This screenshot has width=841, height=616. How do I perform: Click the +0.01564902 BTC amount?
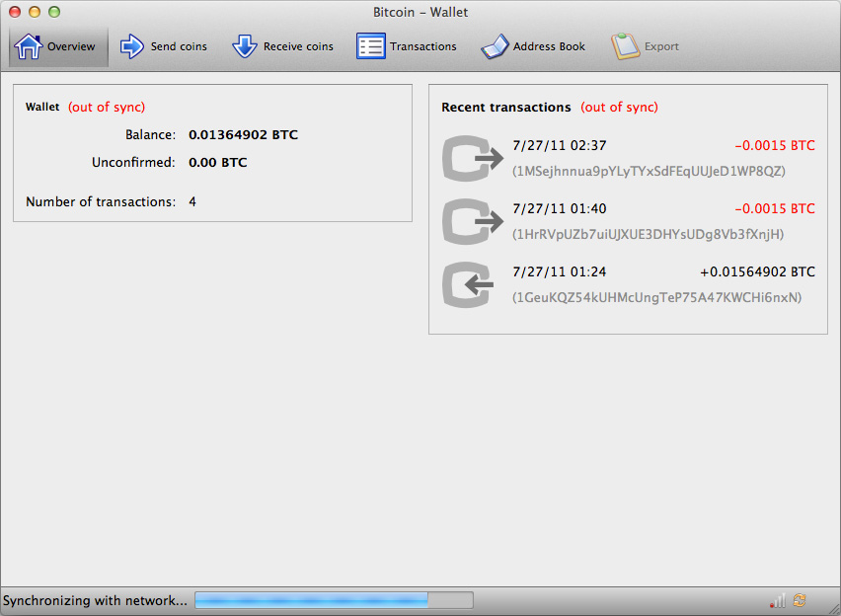(757, 272)
